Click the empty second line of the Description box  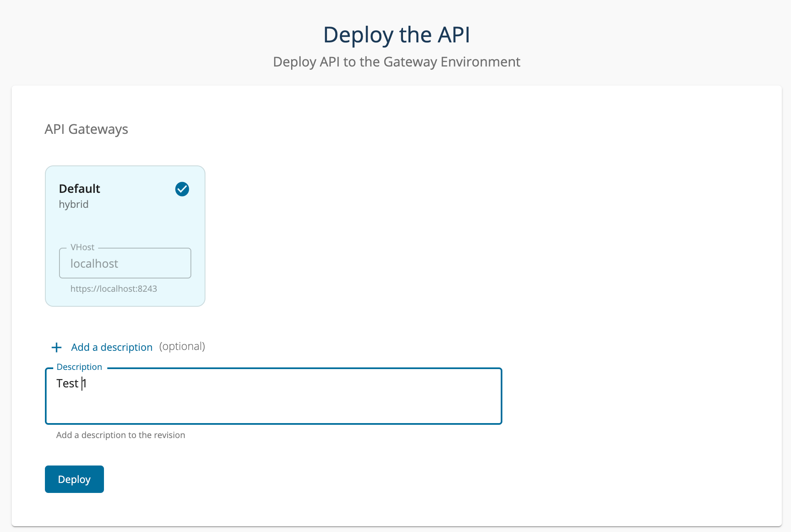point(273,405)
